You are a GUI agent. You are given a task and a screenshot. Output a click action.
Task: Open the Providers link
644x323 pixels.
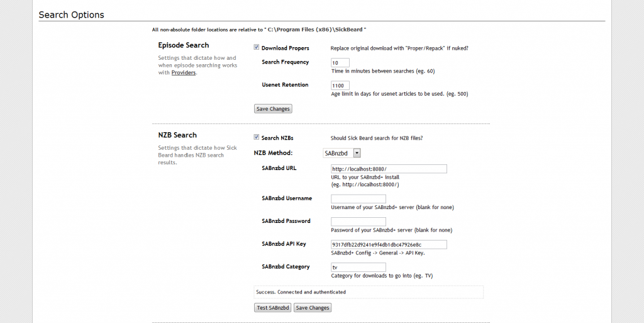point(184,73)
